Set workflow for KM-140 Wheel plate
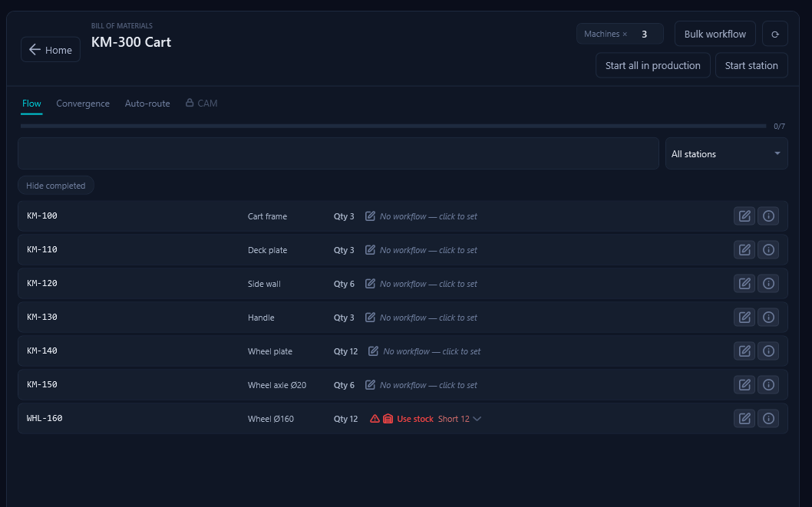 click(424, 351)
